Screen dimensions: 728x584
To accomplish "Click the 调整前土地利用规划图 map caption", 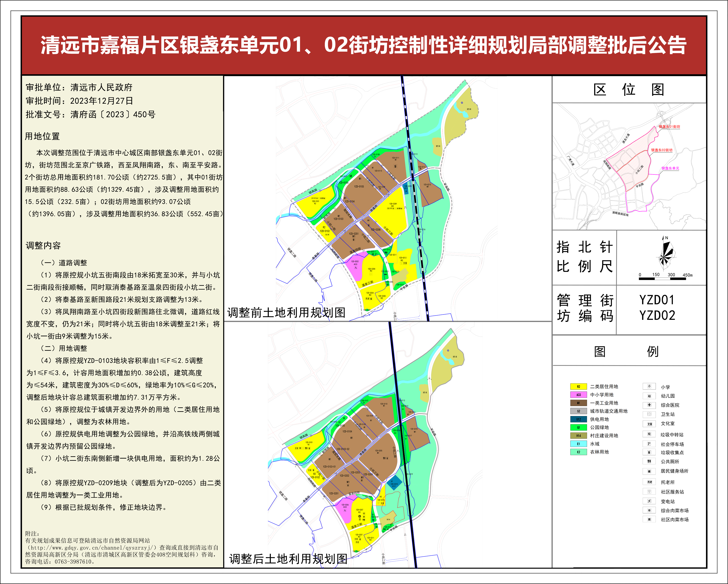I will pyautogui.click(x=286, y=313).
